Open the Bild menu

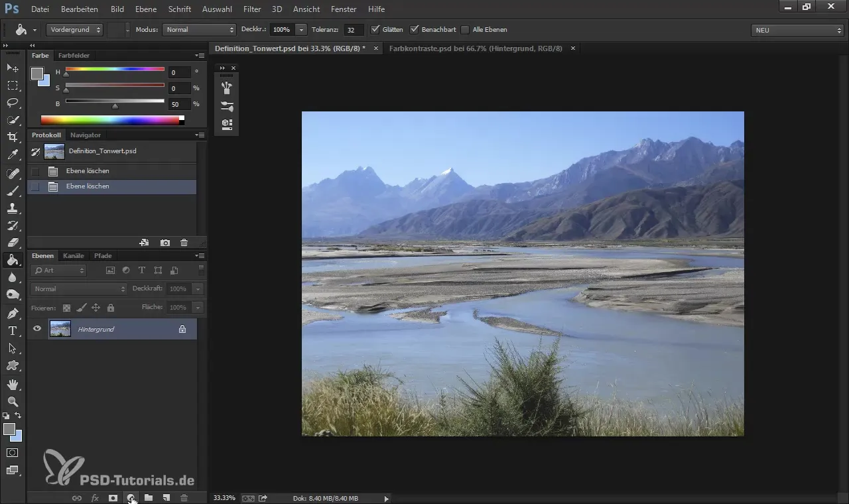pos(117,9)
